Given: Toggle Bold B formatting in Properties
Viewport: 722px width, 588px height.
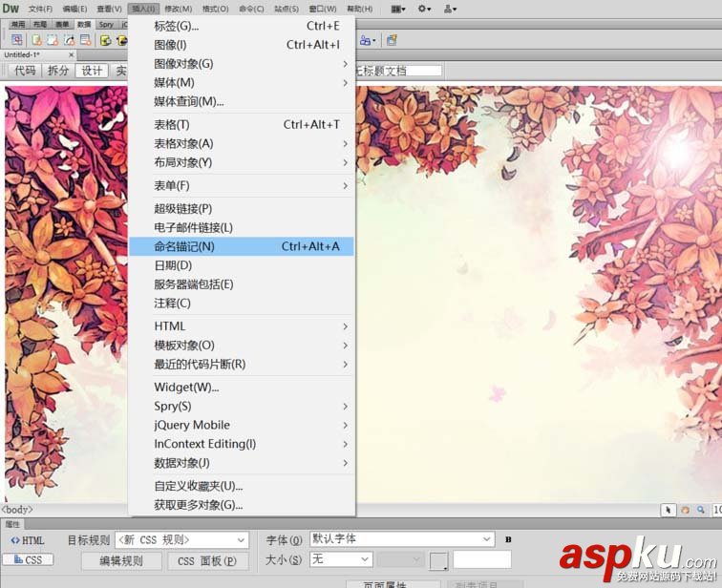Looking at the screenshot, I should point(508,539).
